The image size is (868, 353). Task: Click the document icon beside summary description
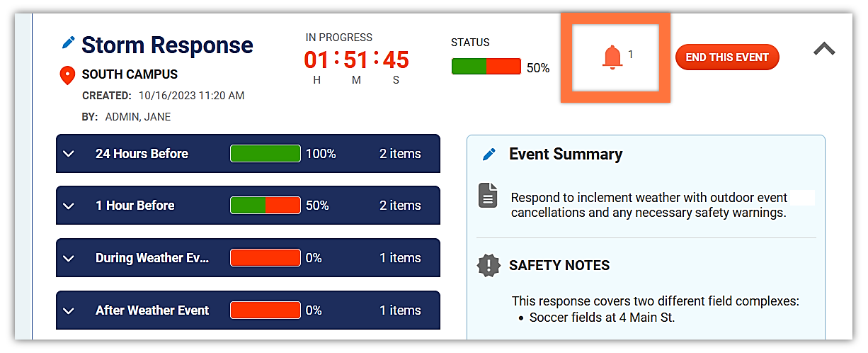[x=488, y=195]
